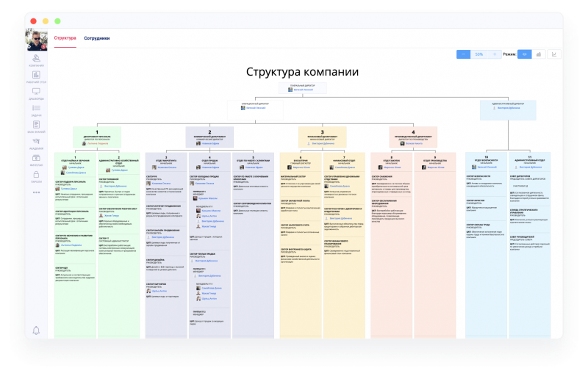
Task: Click the yellow Финансовый департамент block
Action: pyautogui.click(x=323, y=137)
